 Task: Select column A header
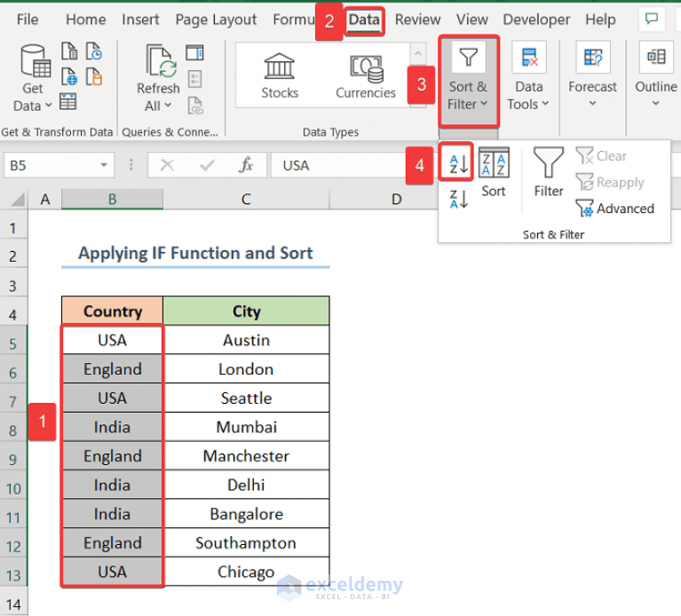(44, 200)
